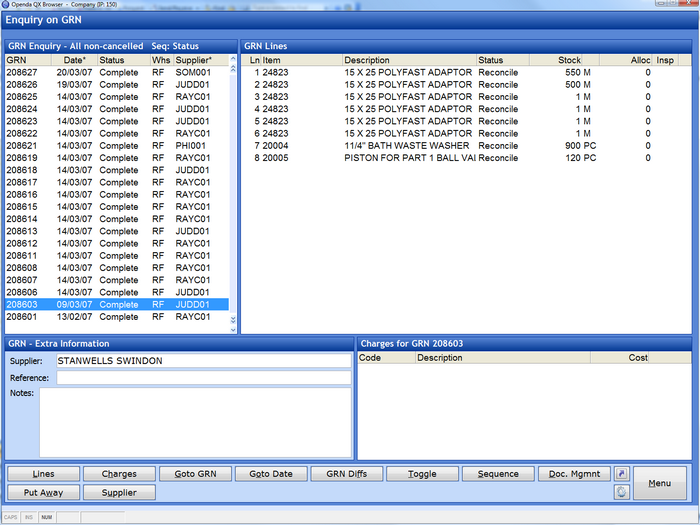Click the Openda QX Browser title bar icon
The height and width of the screenshot is (525, 700).
pyautogui.click(x=5, y=4)
